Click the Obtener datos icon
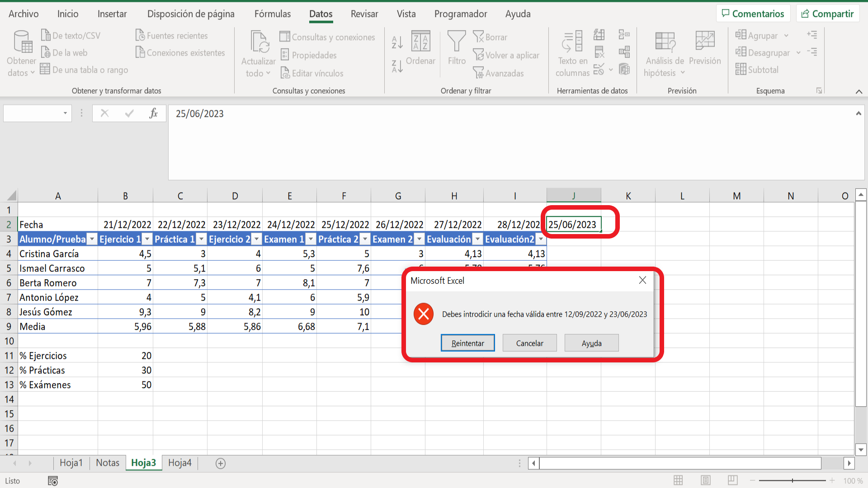The height and width of the screenshot is (488, 868). click(22, 42)
